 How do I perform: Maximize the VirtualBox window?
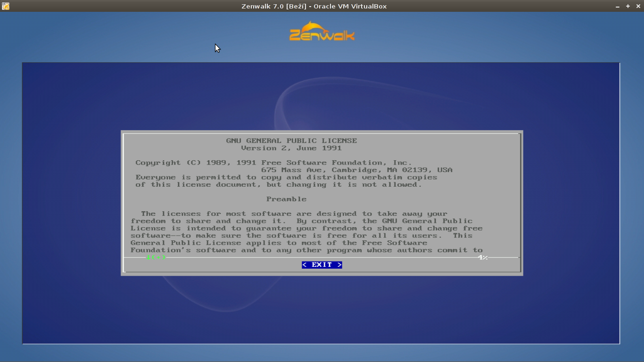pyautogui.click(x=628, y=6)
